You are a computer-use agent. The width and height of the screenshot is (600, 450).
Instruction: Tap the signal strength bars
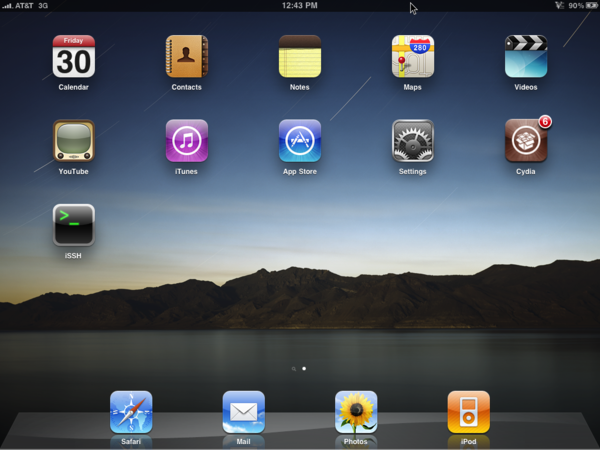[7, 6]
